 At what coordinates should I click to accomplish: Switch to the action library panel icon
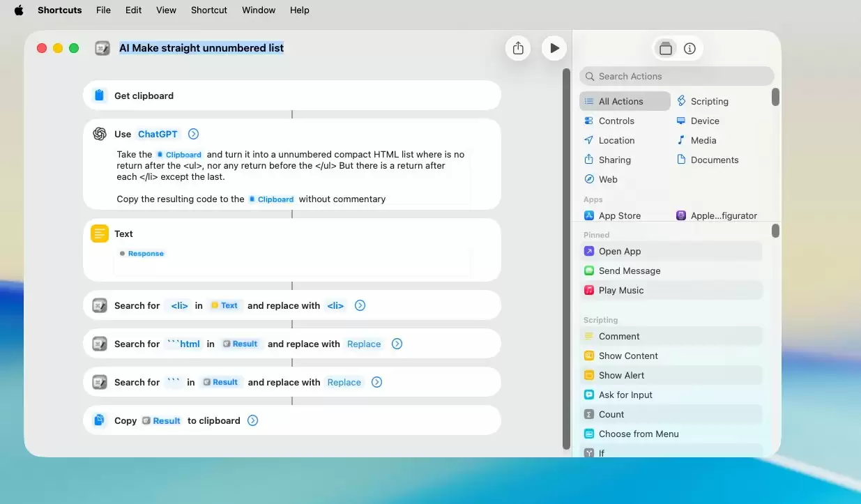[x=666, y=48]
